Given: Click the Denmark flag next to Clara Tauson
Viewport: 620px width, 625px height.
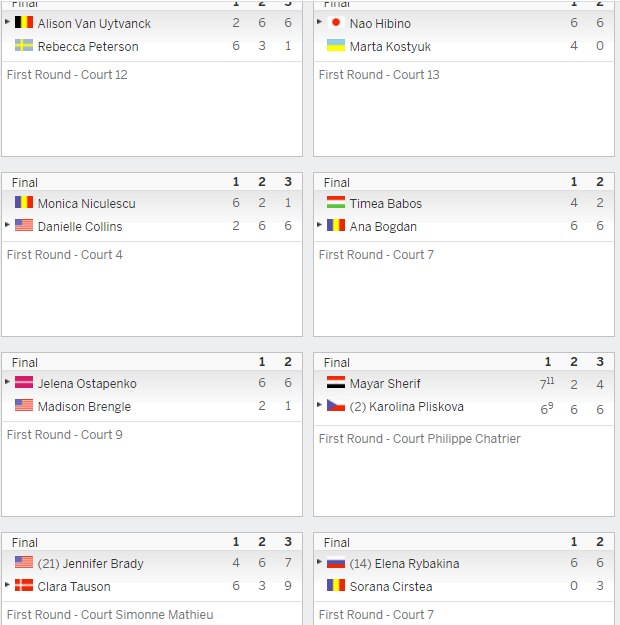Looking at the screenshot, I should point(24,586).
